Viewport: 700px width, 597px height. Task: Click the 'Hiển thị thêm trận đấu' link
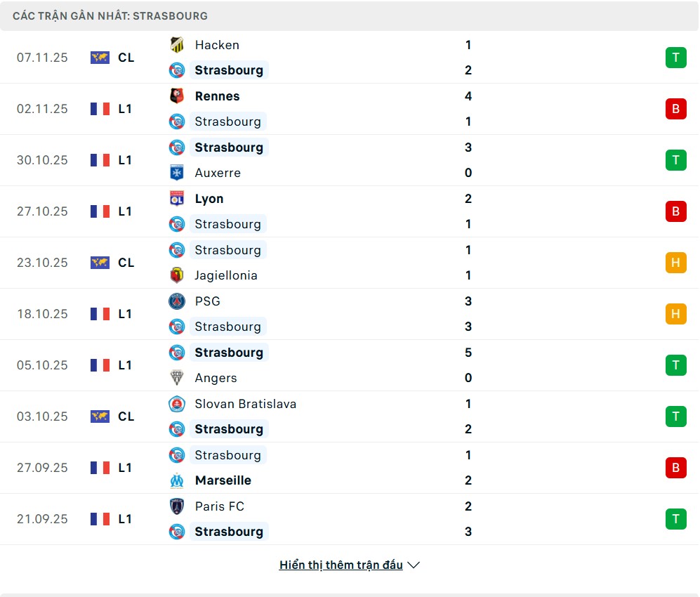(x=341, y=565)
